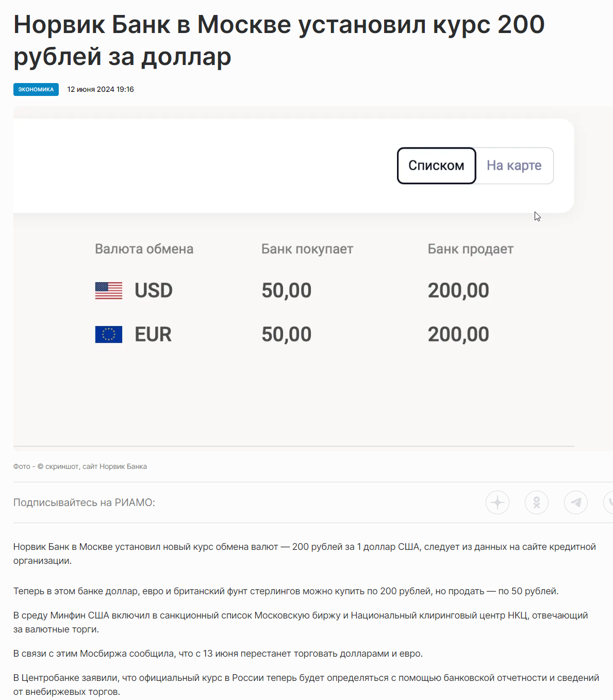The width and height of the screenshot is (613, 700).
Task: Click the partially visible icon right of Telegram
Action: coord(609,502)
